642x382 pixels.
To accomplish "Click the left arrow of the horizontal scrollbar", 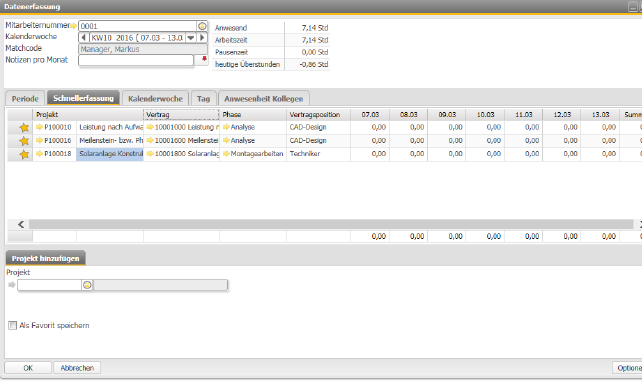I will coord(21,224).
